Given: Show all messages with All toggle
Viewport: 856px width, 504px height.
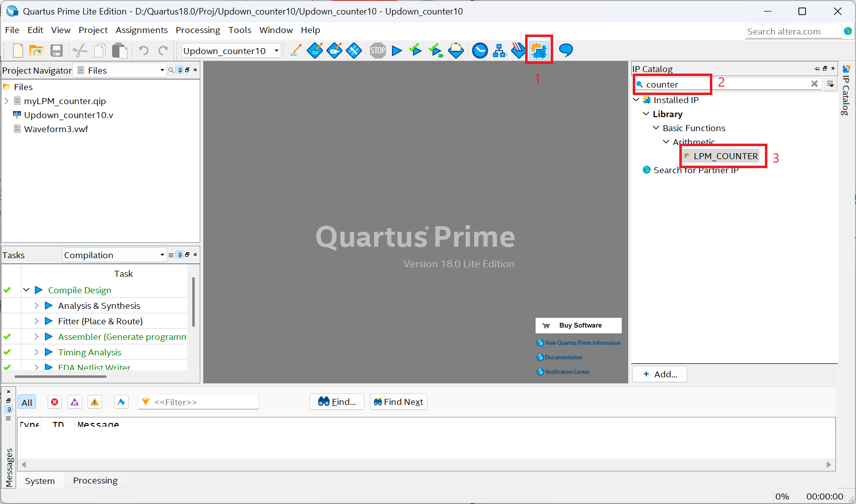Looking at the screenshot, I should click(x=27, y=402).
